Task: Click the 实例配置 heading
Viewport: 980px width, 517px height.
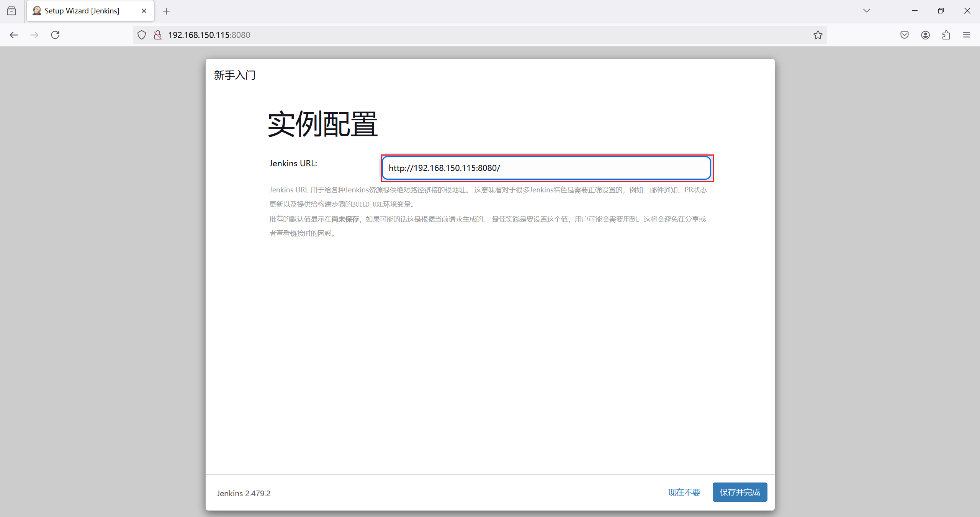Action: tap(323, 124)
